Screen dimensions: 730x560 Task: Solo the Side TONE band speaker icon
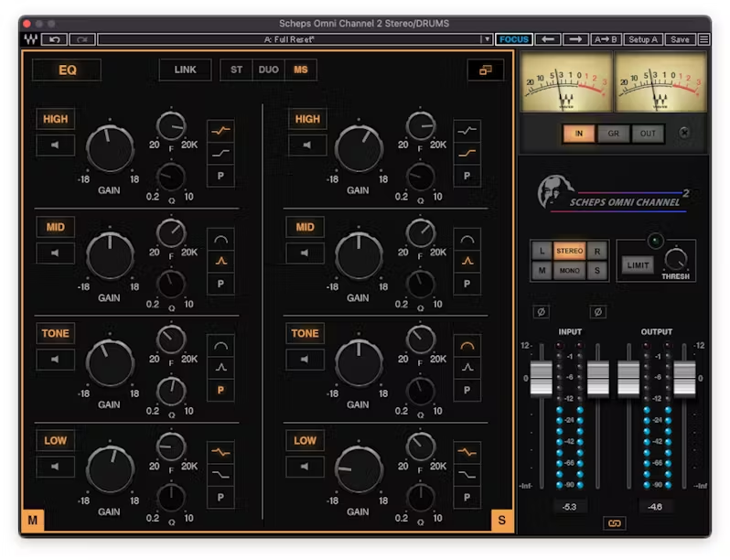(305, 360)
